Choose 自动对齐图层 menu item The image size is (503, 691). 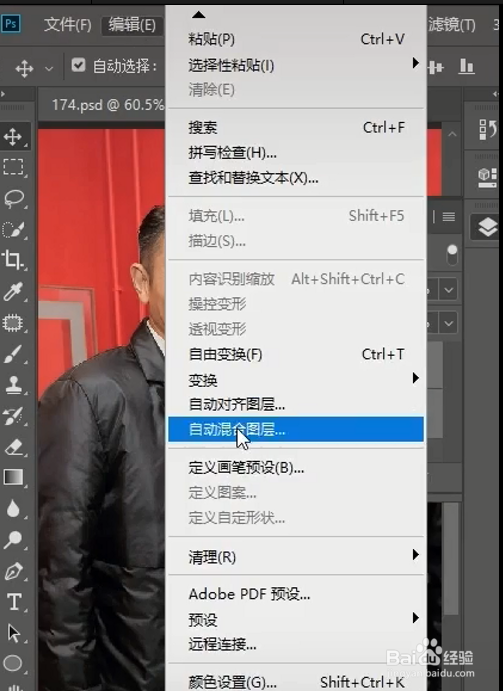(296, 404)
